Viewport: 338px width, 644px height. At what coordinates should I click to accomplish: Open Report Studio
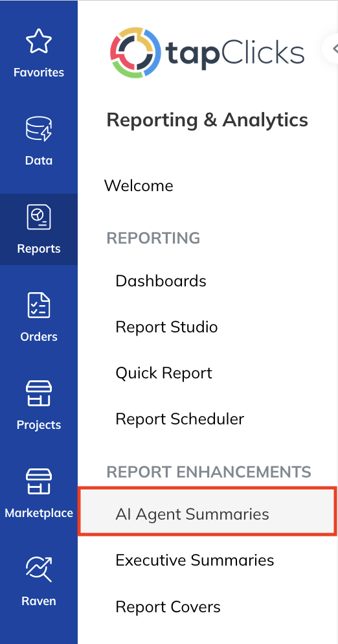pos(166,327)
